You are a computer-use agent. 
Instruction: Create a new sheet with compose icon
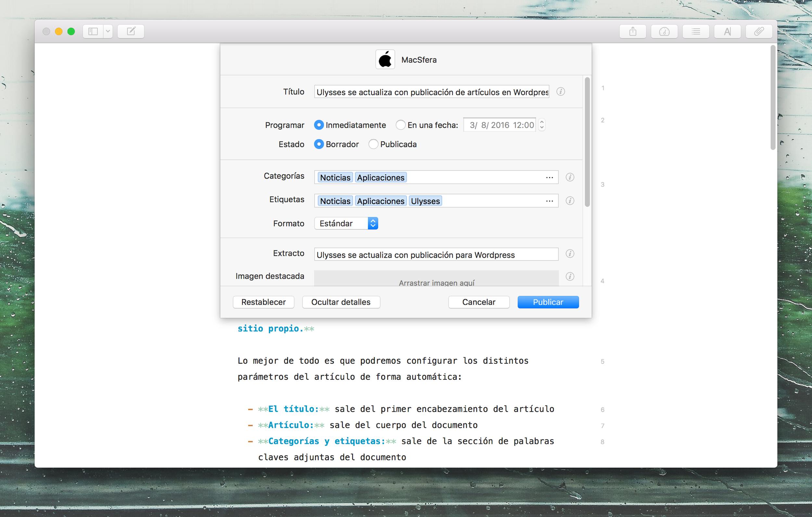click(131, 31)
